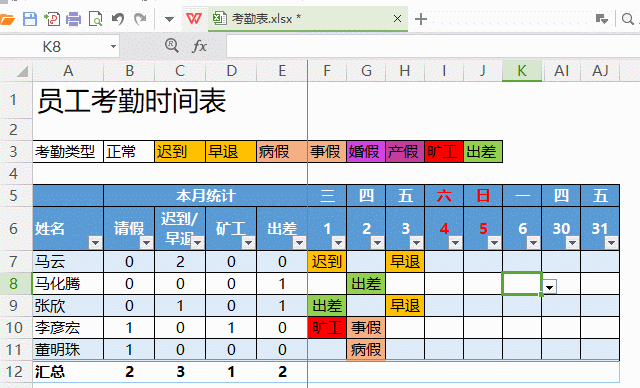Select the 正常 legend cell
Screen dimensions: 640x388
(129, 152)
